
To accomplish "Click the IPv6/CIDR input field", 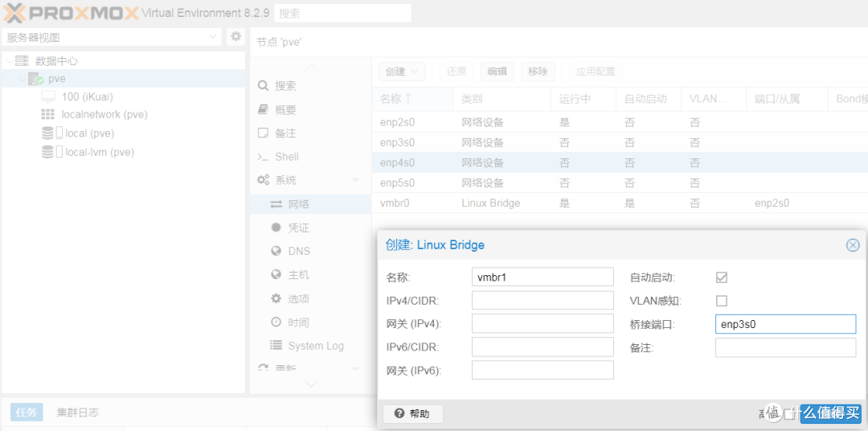I will click(542, 347).
